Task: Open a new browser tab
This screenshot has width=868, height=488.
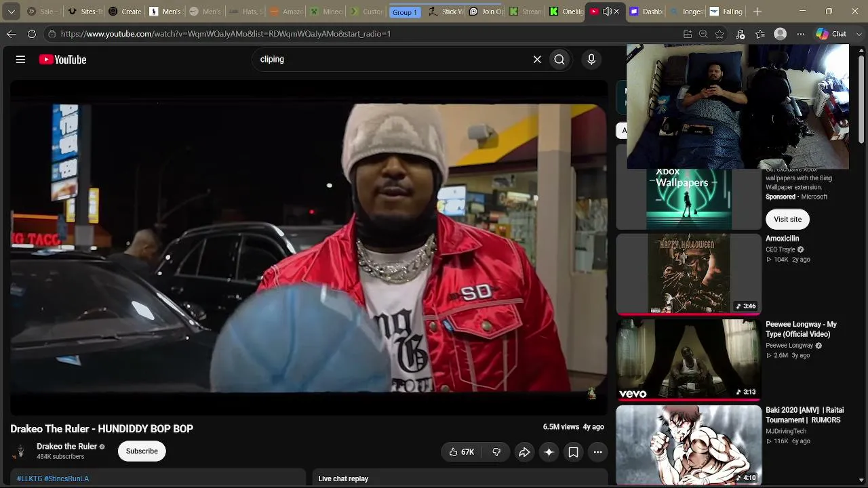Action: click(x=757, y=12)
